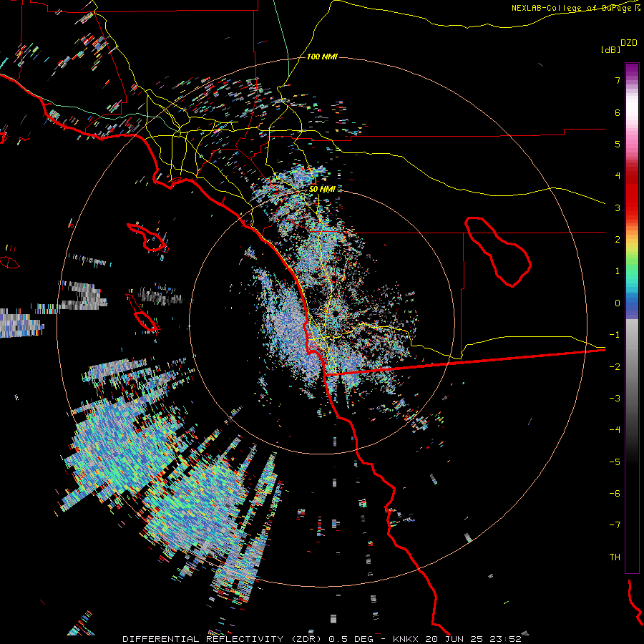Click the -6 dB scale label

[615, 494]
